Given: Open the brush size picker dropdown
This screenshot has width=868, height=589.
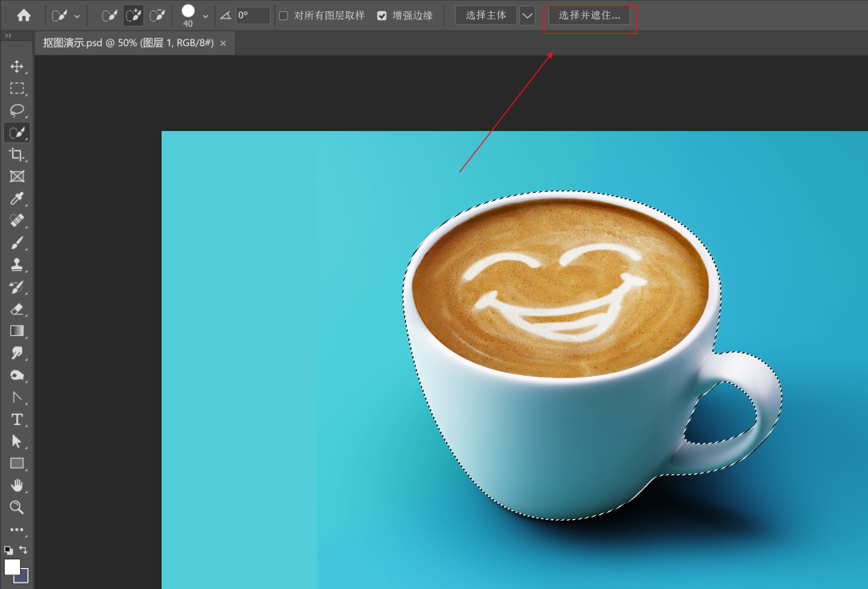Looking at the screenshot, I should coord(206,15).
